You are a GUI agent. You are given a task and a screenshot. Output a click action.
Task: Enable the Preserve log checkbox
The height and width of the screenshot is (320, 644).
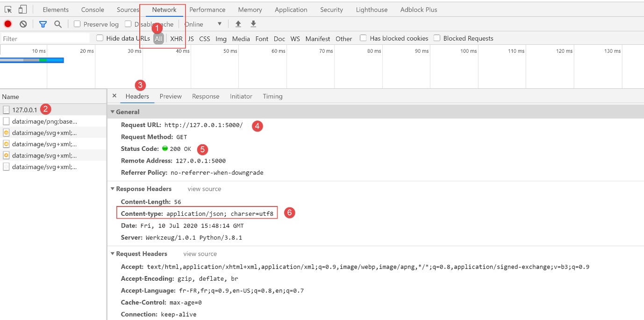pyautogui.click(x=78, y=24)
